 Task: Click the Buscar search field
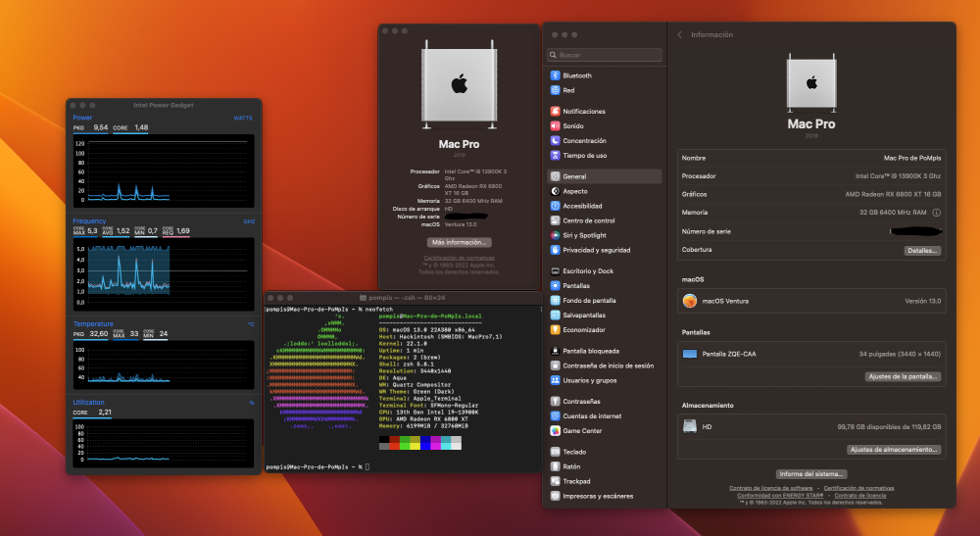coord(605,55)
